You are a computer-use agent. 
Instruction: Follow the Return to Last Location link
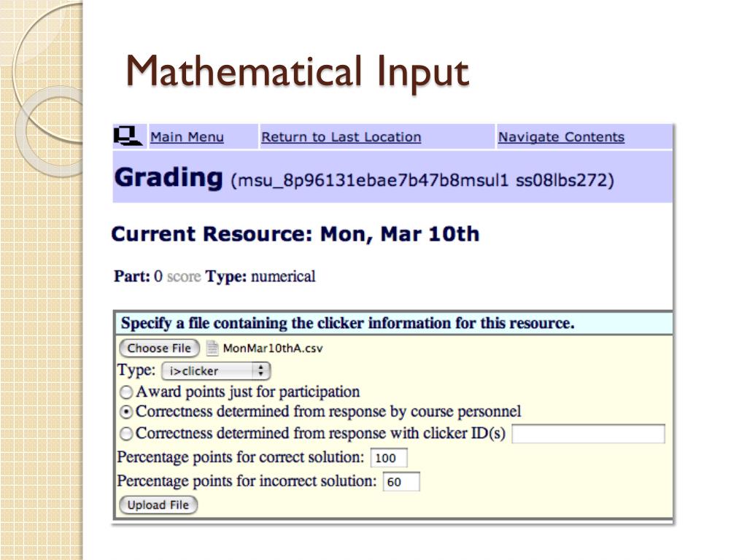click(341, 137)
